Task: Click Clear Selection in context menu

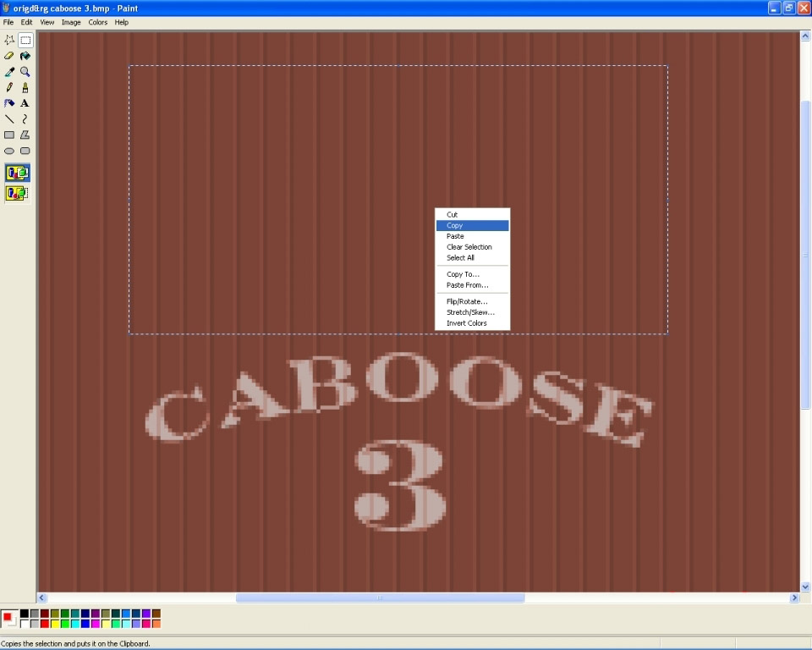Action: 472,247
